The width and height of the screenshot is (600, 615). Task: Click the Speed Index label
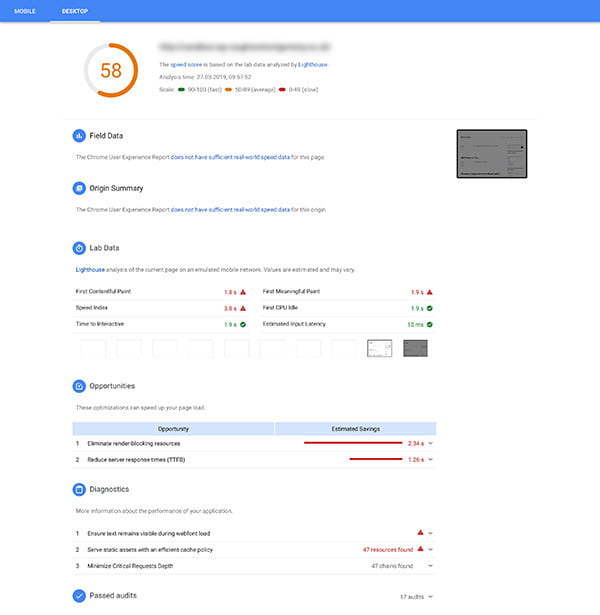coord(91,308)
